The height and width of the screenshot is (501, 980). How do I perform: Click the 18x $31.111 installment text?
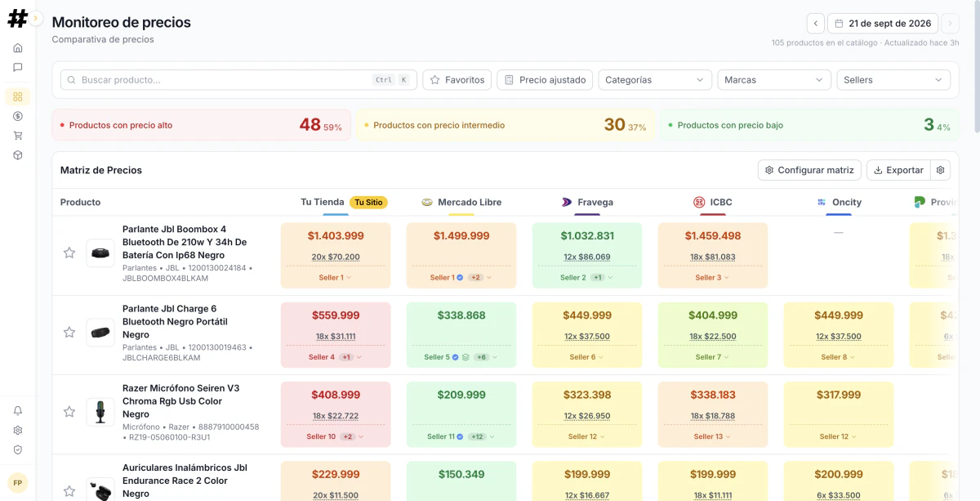click(336, 336)
